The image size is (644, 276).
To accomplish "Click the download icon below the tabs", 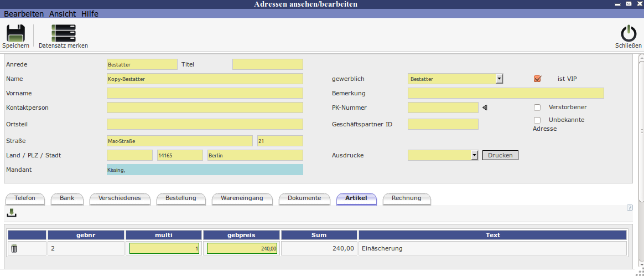I will [12, 213].
